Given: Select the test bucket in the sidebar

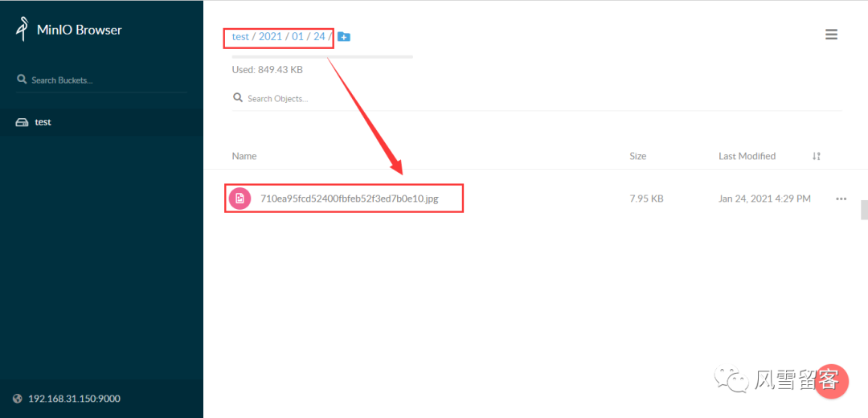Looking at the screenshot, I should click(101, 122).
